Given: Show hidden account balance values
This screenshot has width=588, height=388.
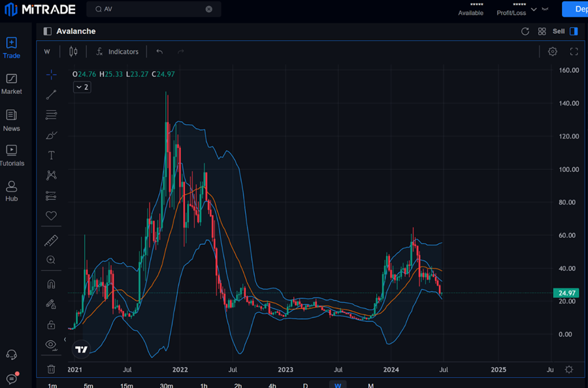Looking at the screenshot, I should point(545,9).
